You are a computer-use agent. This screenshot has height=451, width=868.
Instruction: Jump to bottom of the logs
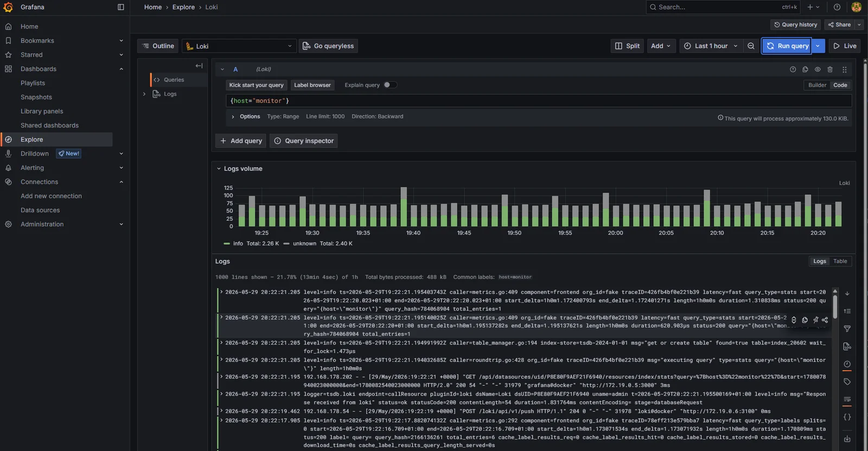847,294
